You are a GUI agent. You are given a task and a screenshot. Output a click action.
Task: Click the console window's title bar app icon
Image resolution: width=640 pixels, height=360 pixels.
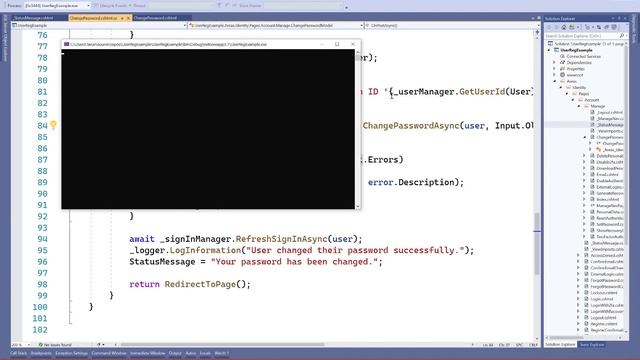point(66,44)
